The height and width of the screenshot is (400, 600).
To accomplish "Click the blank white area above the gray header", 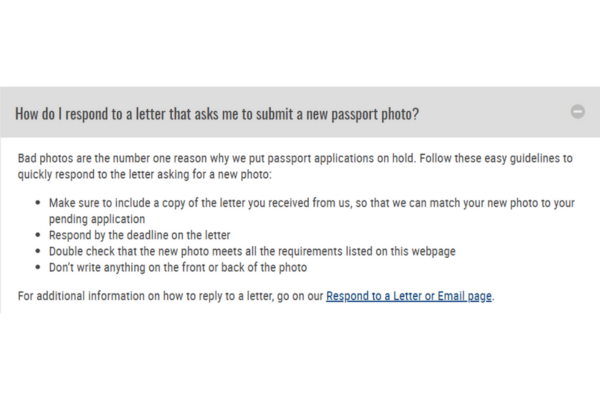I will tap(300, 43).
